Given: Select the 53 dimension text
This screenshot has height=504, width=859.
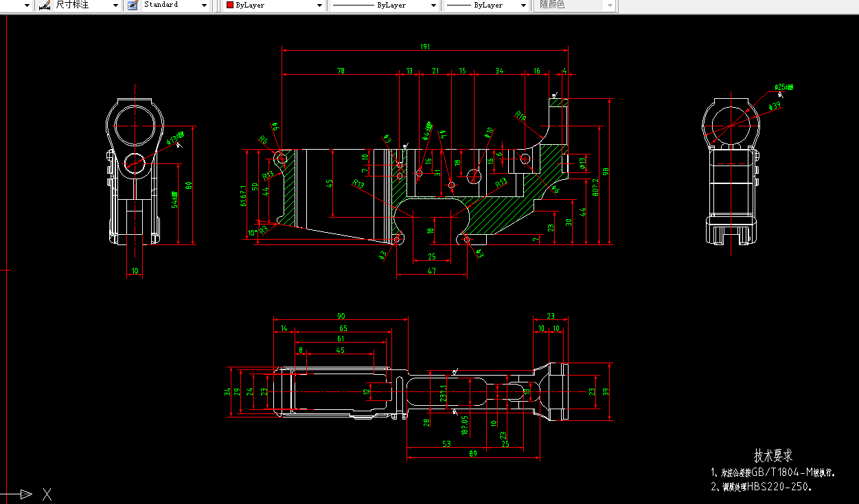Looking at the screenshot, I should (x=446, y=444).
